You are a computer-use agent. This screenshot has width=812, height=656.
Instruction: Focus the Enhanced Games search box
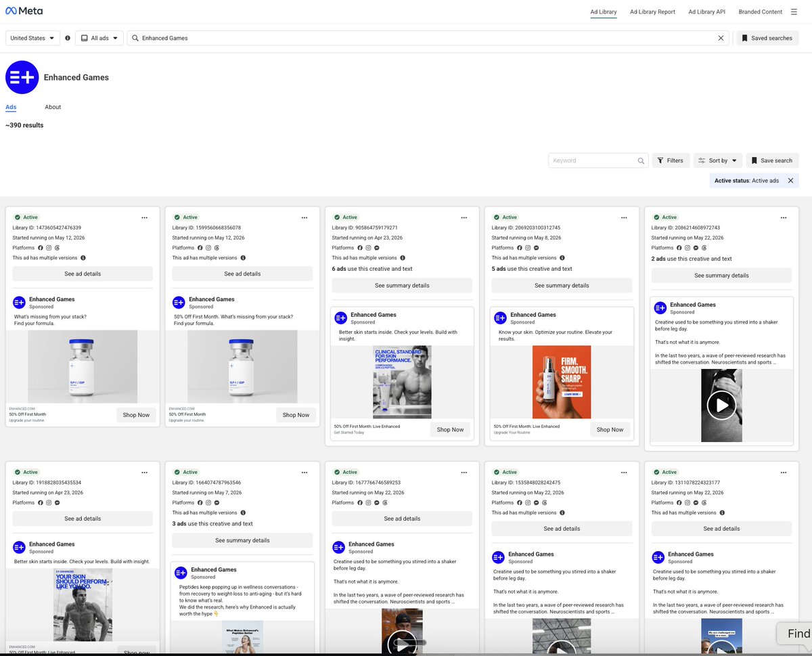click(x=428, y=38)
